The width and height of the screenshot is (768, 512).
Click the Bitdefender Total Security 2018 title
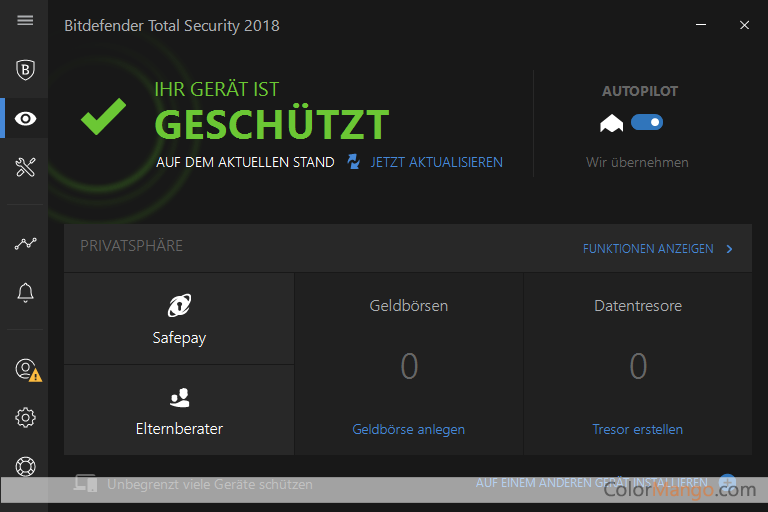pos(171,25)
